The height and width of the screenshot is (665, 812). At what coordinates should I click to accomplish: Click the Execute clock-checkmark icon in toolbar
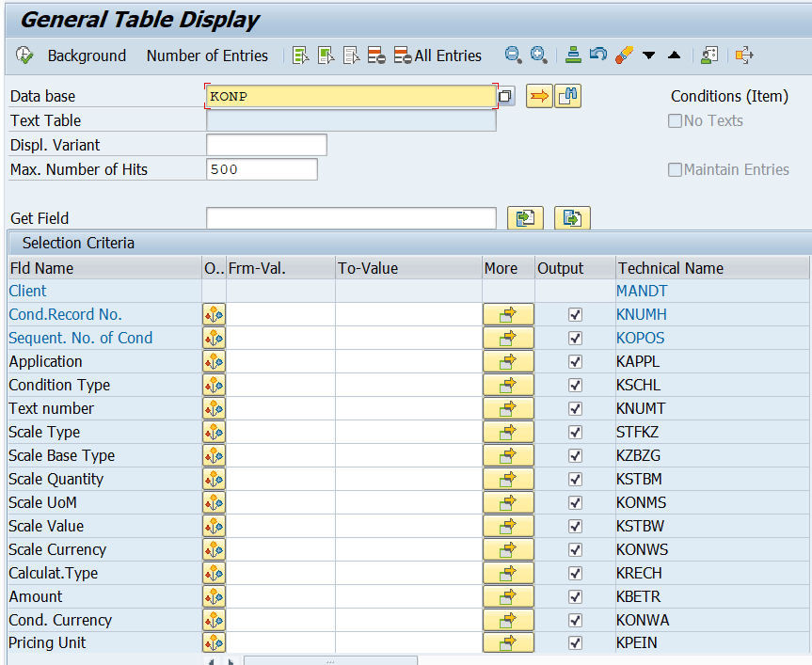(24, 55)
